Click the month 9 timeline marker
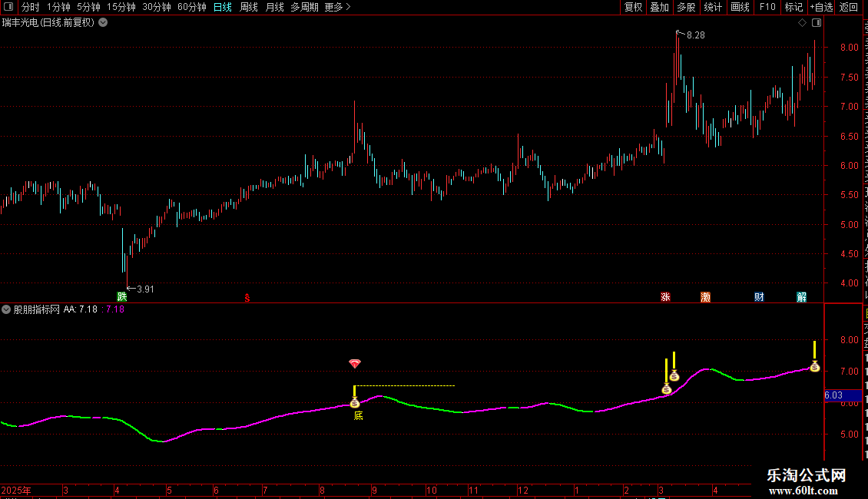The width and height of the screenshot is (868, 499). (375, 491)
